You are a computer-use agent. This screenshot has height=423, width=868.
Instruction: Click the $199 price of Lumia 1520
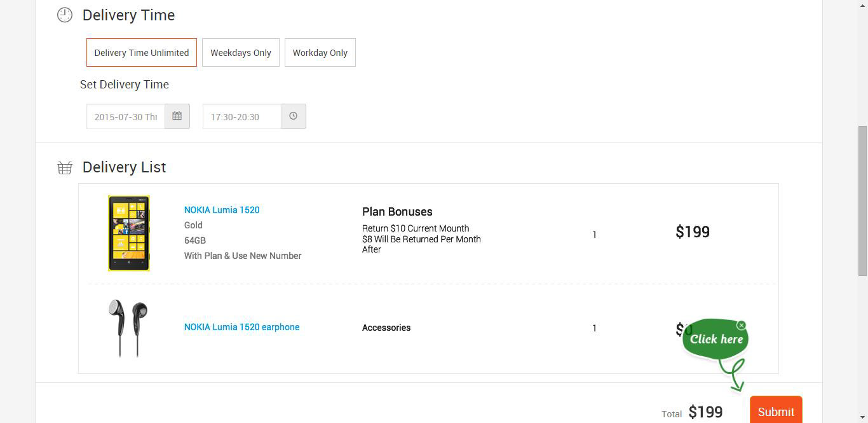693,232
